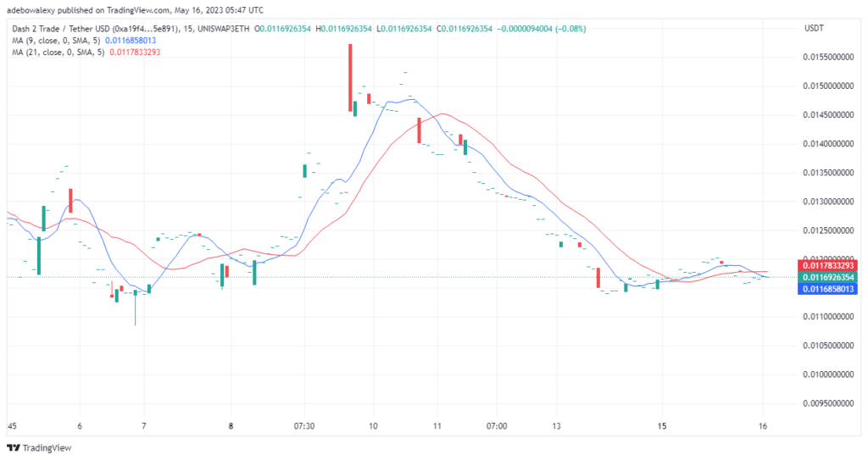
Task: Click the 0.0155000000 price axis label
Action: point(828,57)
